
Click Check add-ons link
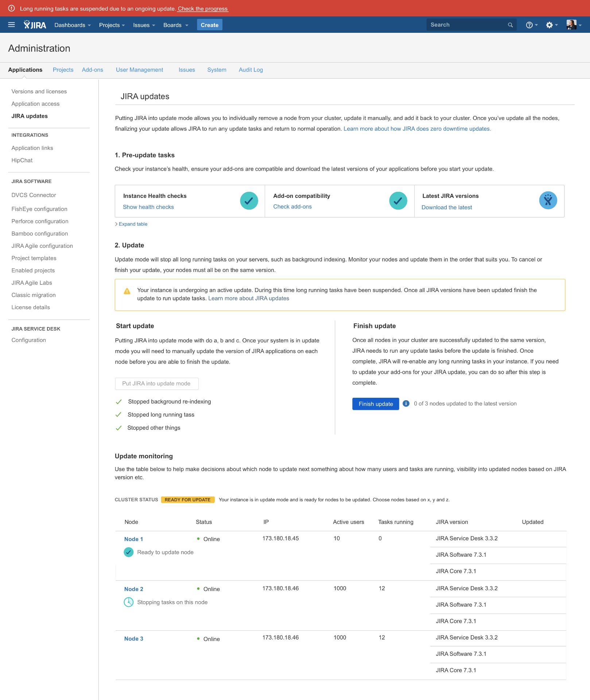click(x=292, y=207)
